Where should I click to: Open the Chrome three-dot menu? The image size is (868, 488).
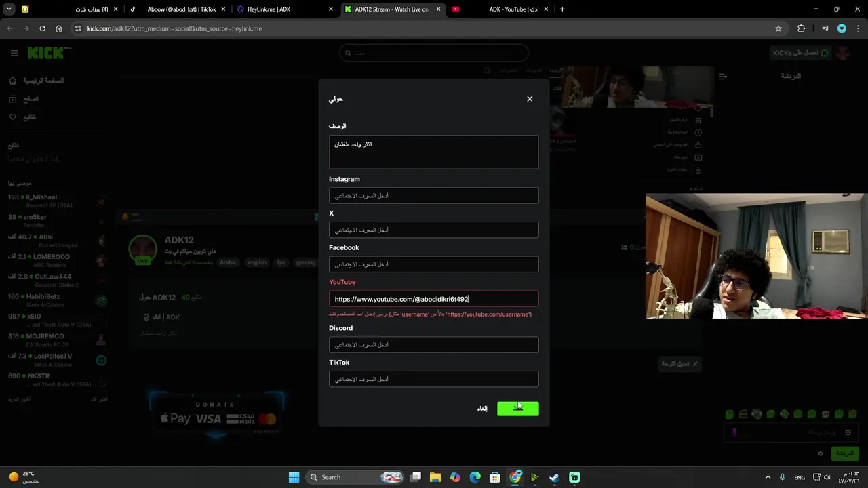(x=859, y=28)
